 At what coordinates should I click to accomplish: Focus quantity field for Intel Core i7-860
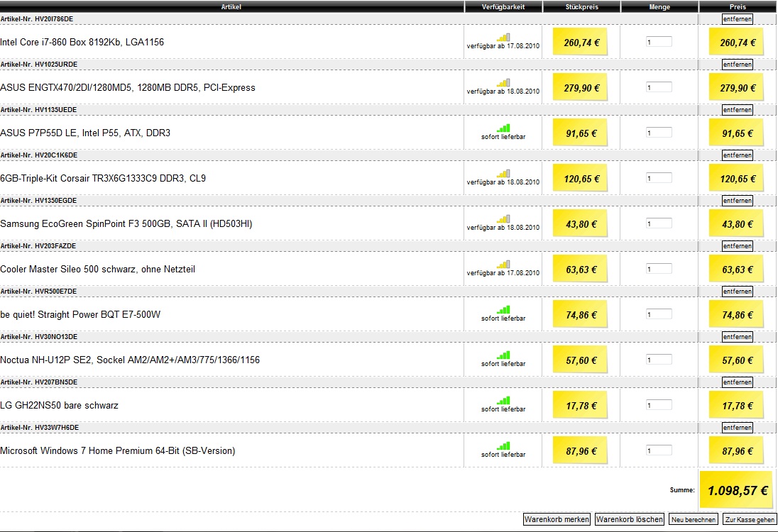[x=659, y=42]
